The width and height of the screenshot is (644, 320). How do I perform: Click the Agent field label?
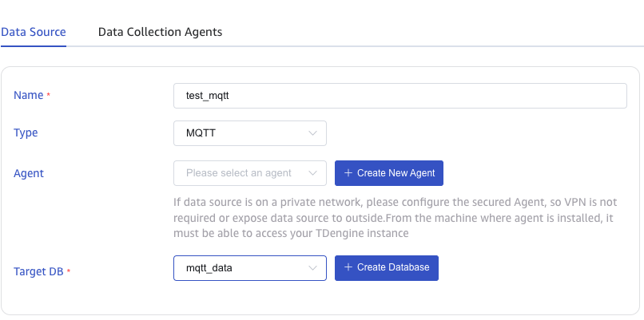coord(29,172)
